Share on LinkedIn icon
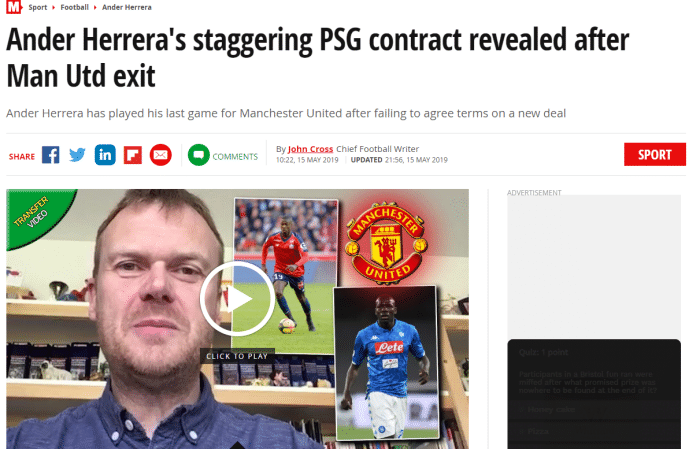The width and height of the screenshot is (700, 449). pos(105,155)
